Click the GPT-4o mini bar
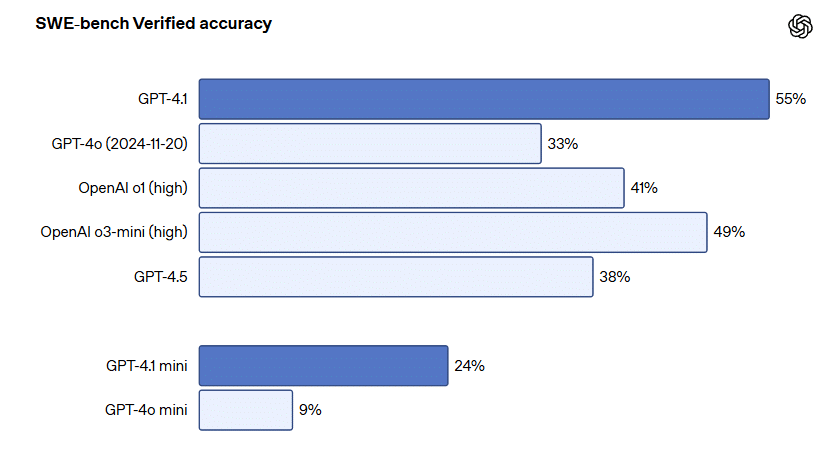Screen dimensions: 832x453 coord(246,410)
